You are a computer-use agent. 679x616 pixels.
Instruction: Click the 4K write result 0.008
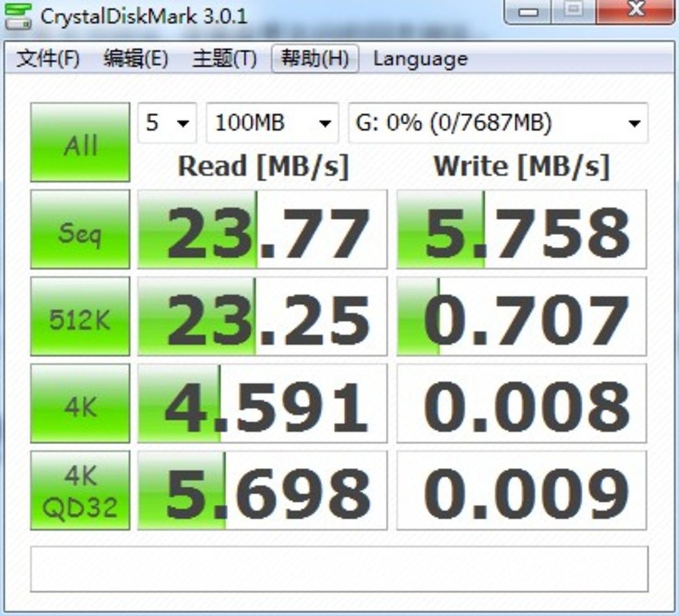coord(521,403)
